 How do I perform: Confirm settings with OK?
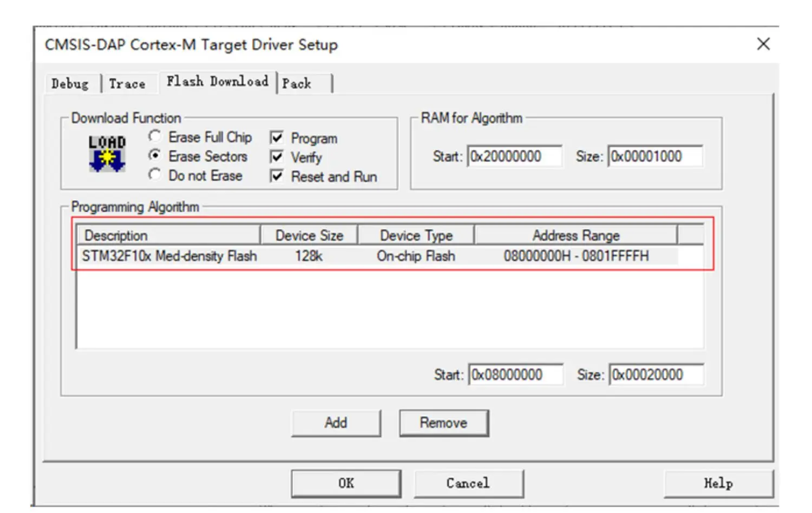pyautogui.click(x=345, y=482)
